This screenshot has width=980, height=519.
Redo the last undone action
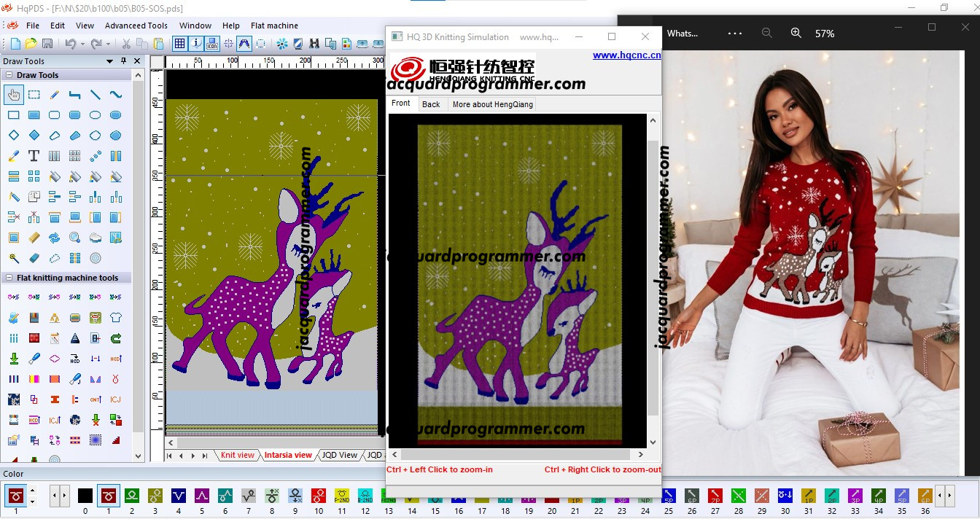(96, 44)
